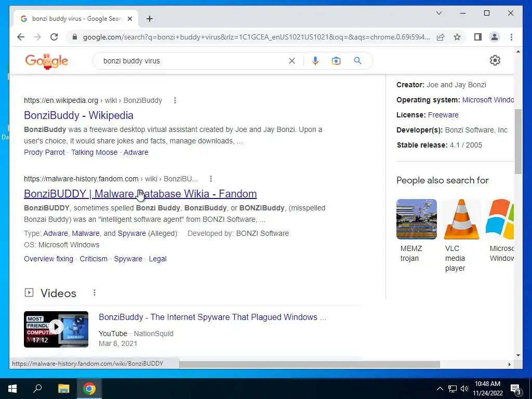Click the vertical page scrollbar thumb
532x399 pixels.
click(x=518, y=141)
